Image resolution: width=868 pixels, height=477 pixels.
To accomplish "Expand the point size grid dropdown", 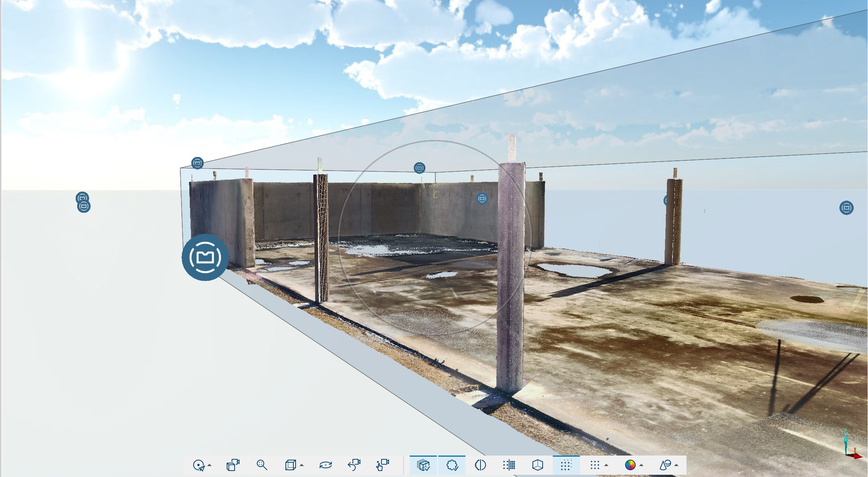I will tap(606, 466).
